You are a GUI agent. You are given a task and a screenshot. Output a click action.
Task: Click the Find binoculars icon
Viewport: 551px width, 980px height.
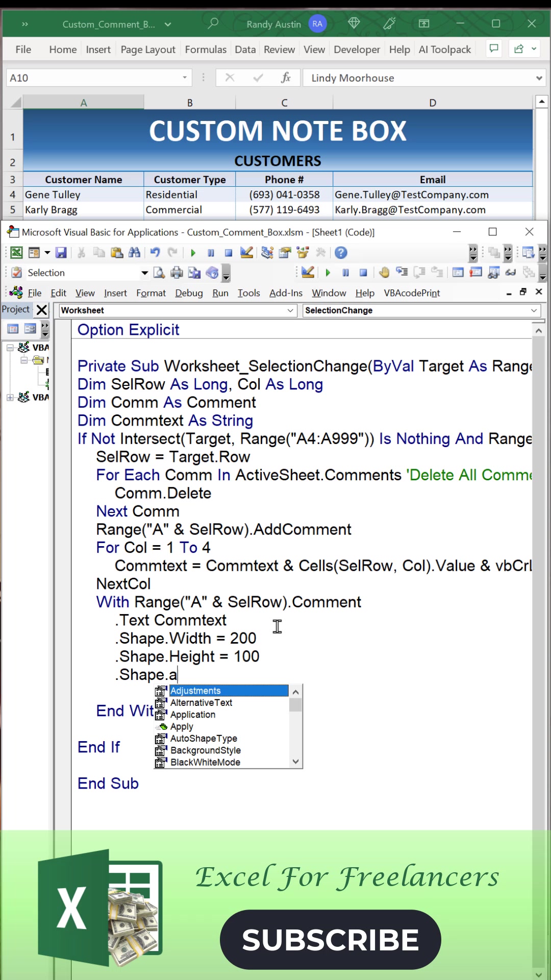click(x=135, y=253)
